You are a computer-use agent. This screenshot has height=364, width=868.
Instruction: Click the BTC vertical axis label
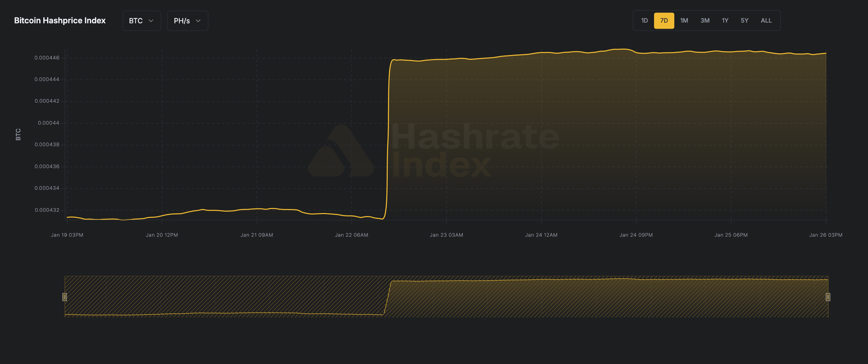[x=18, y=134]
